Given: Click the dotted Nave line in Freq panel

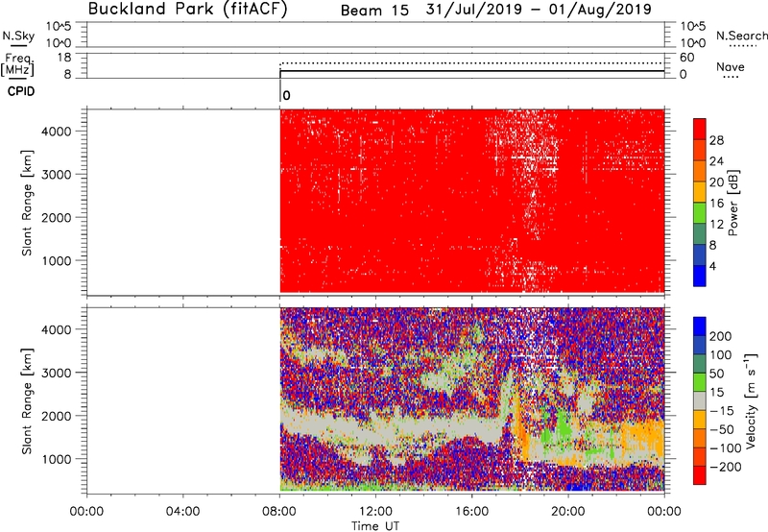Looking at the screenshot, I should pos(472,63).
